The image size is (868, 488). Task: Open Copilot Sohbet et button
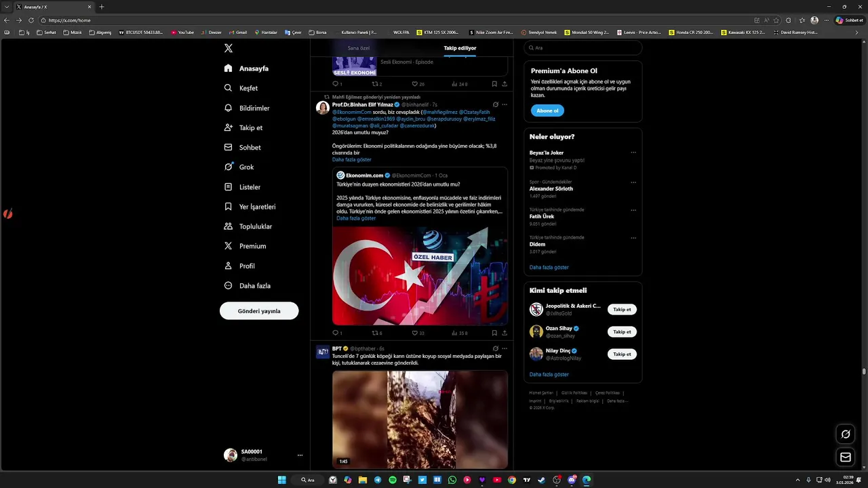849,20
